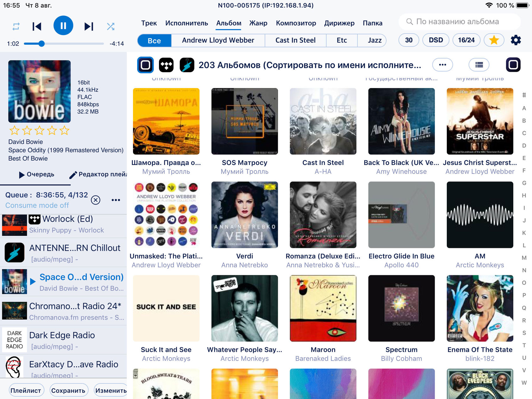This screenshot has height=399, width=532.
Task: Filter by Andrew Lloyd Webber
Action: coord(218,41)
